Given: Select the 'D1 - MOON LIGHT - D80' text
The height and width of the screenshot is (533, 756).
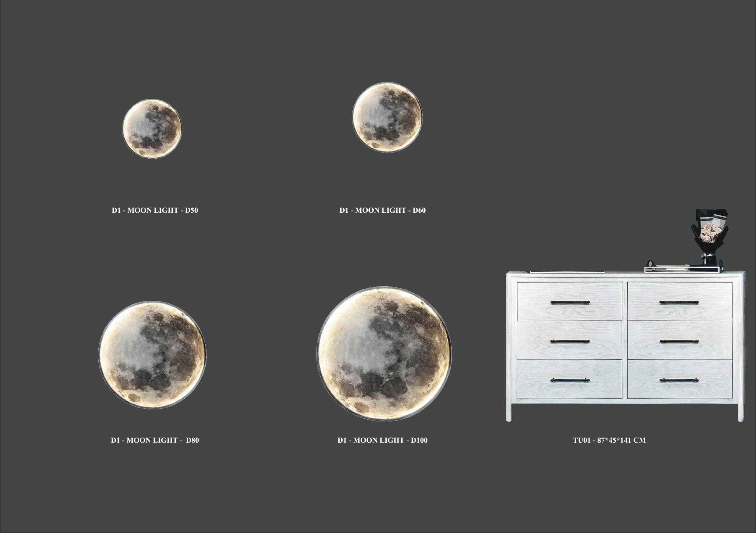Looking at the screenshot, I should click(x=155, y=441).
